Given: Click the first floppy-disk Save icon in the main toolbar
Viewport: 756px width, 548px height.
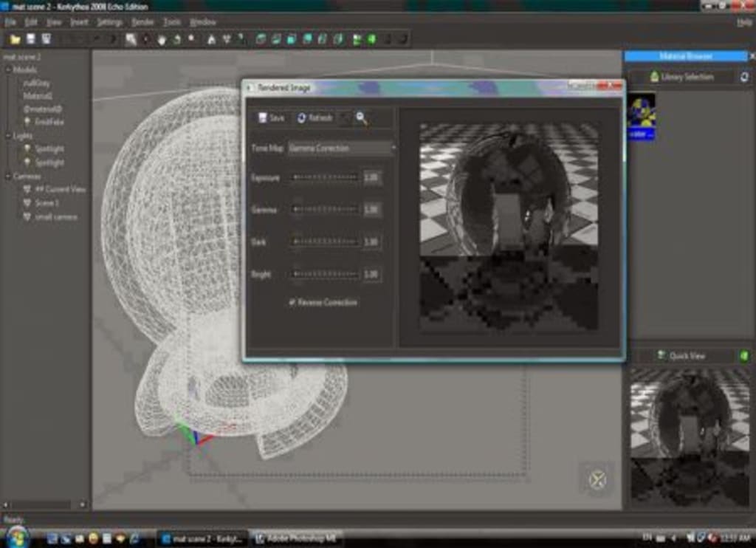Looking at the screenshot, I should [x=31, y=38].
